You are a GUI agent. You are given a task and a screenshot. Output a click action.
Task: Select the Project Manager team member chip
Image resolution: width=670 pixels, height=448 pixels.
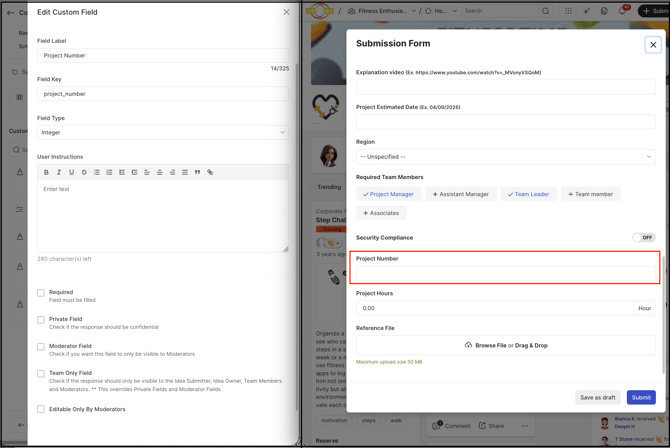point(388,194)
